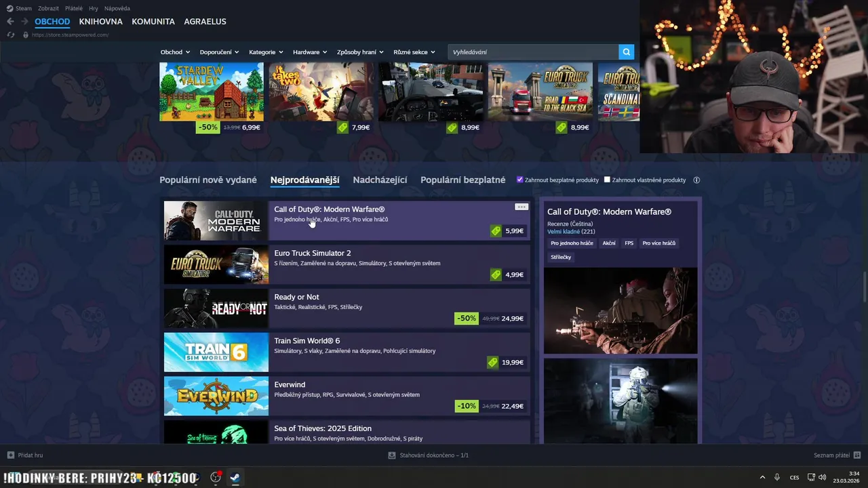Click the green tag icon on Call of Duty row
Image resolution: width=868 pixels, height=488 pixels.
[x=496, y=231]
